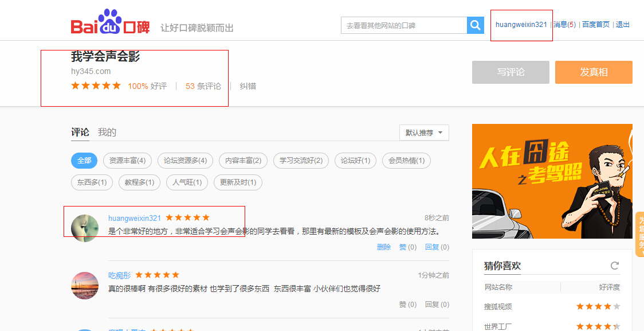
Task: Select the 全部 filter tag
Action: tap(84, 161)
